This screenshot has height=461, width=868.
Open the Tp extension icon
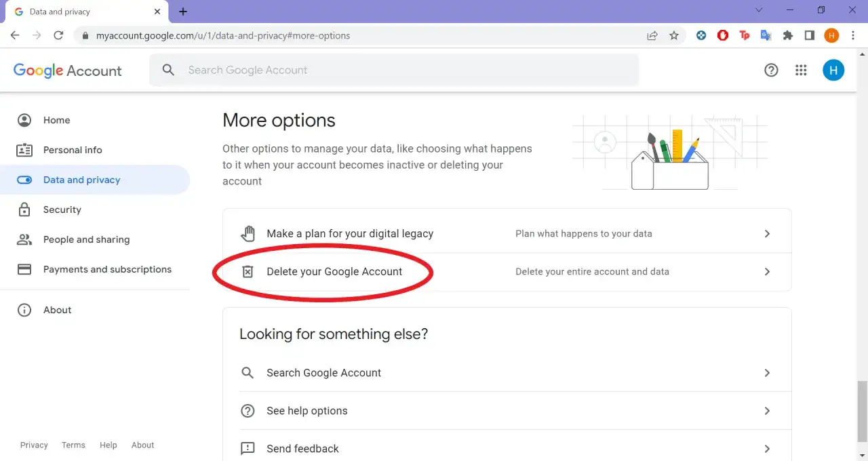[x=745, y=35]
